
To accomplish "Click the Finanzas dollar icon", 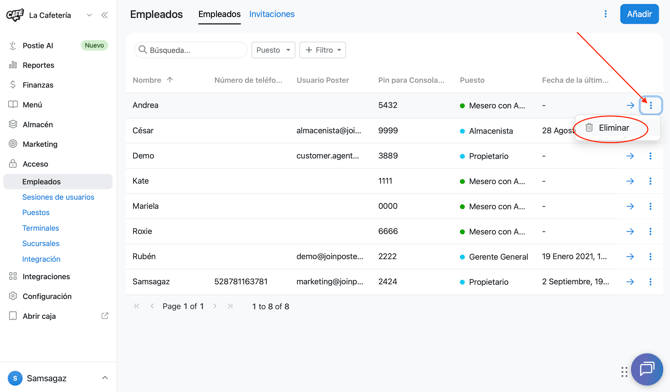I will click(x=13, y=85).
